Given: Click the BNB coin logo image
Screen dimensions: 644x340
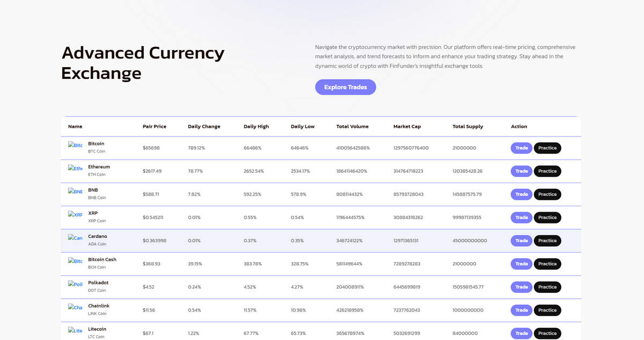Looking at the screenshot, I should [75, 191].
